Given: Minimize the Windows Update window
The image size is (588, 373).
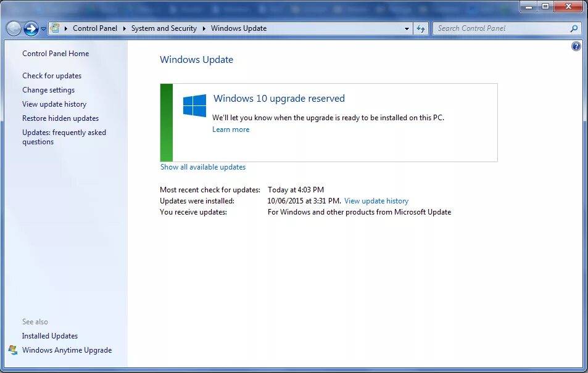Looking at the screenshot, I should pyautogui.click(x=529, y=6).
